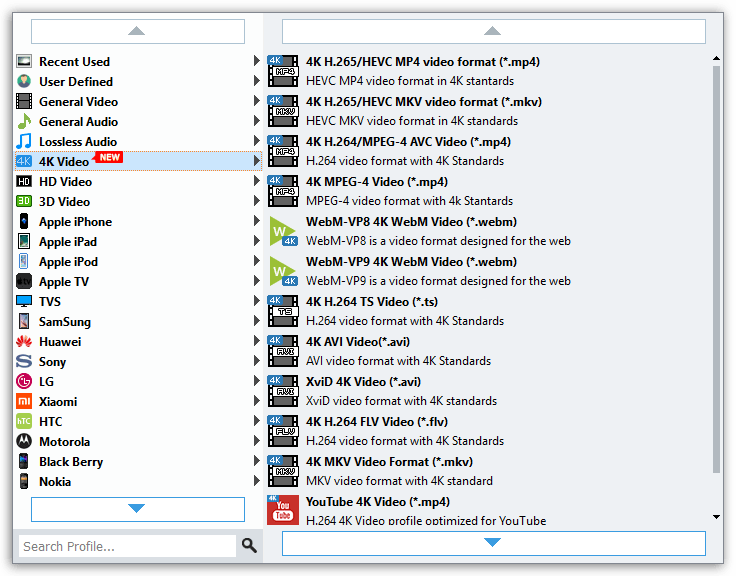This screenshot has height=576, width=736.
Task: Open the General Audio category
Action: pyautogui.click(x=138, y=122)
